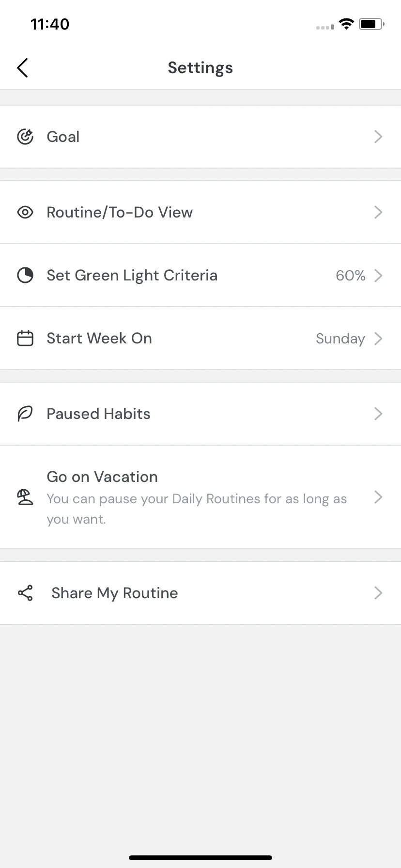401x868 pixels.
Task: Open the chevron next to Sunday
Action: [379, 338]
